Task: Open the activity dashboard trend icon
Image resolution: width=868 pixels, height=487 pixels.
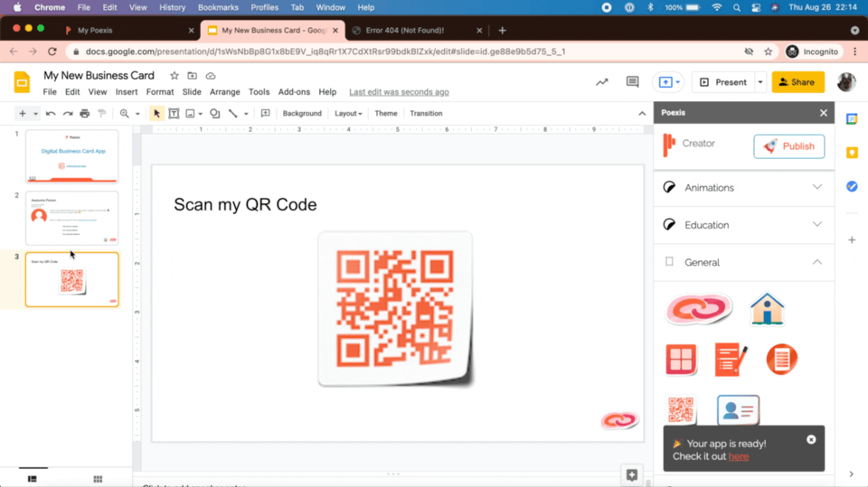Action: pyautogui.click(x=602, y=82)
